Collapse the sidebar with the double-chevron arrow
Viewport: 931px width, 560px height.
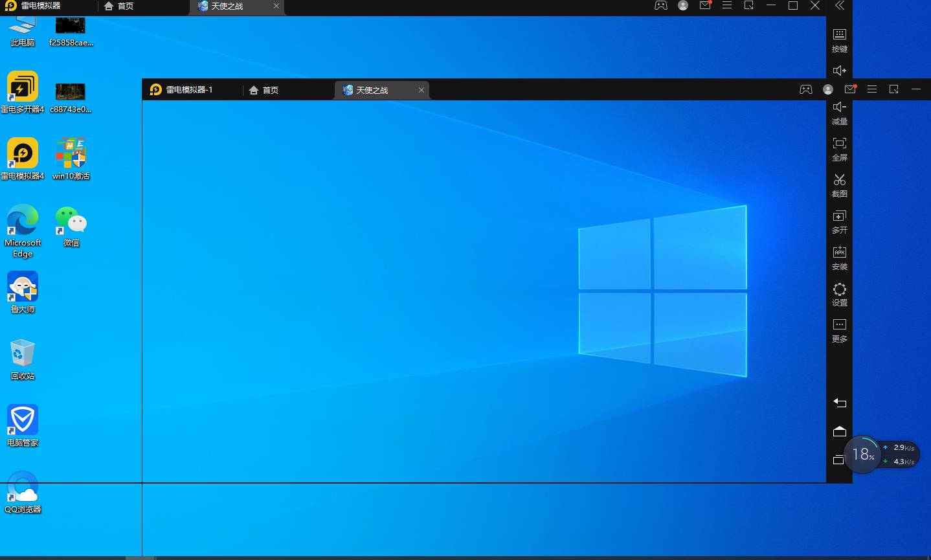tap(839, 6)
